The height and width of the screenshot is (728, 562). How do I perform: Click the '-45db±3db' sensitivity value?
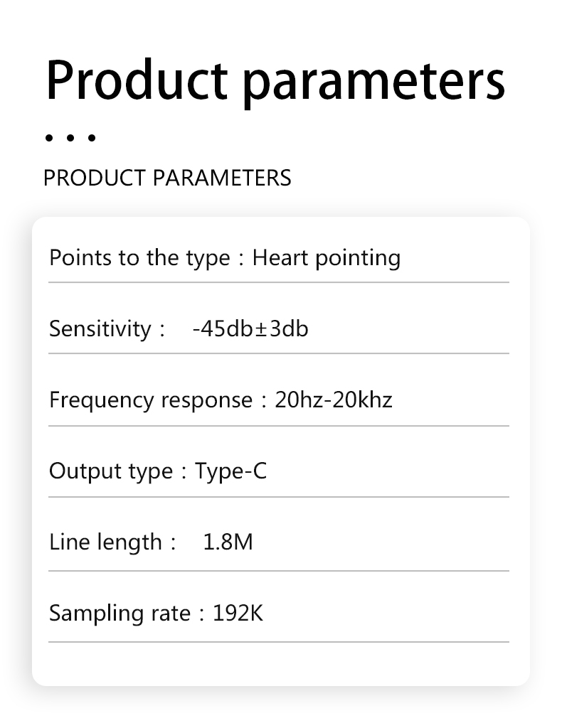click(250, 328)
